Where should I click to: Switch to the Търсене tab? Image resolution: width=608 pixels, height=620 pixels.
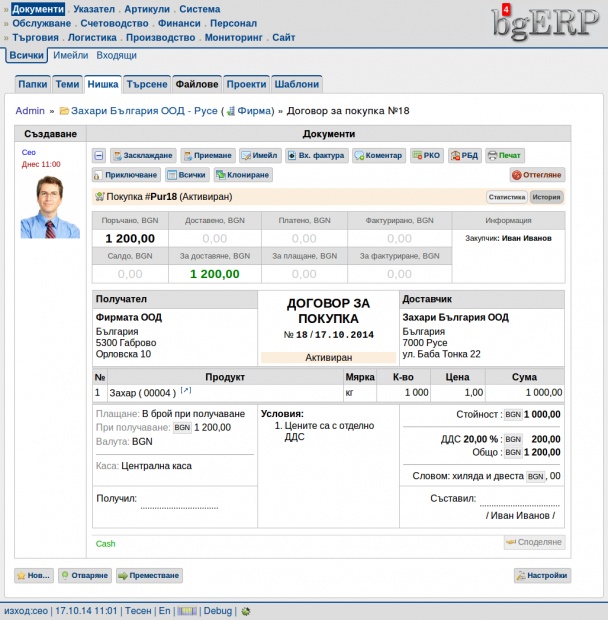coord(147,84)
